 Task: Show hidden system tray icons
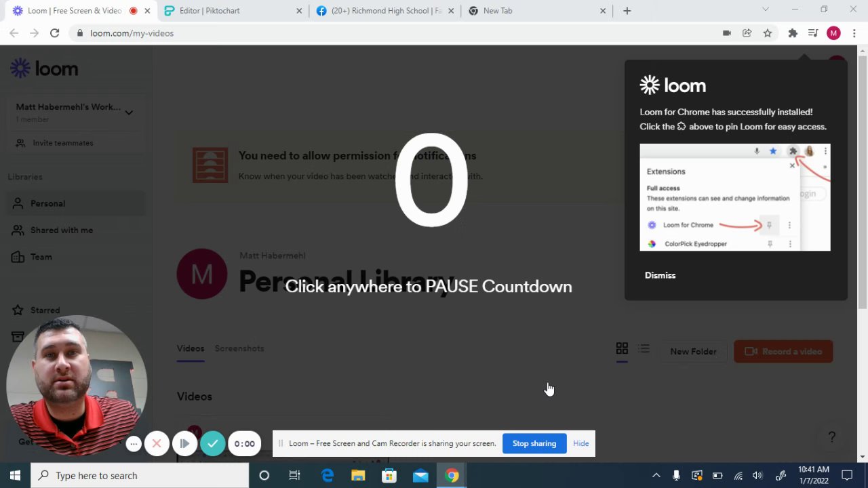(x=656, y=475)
